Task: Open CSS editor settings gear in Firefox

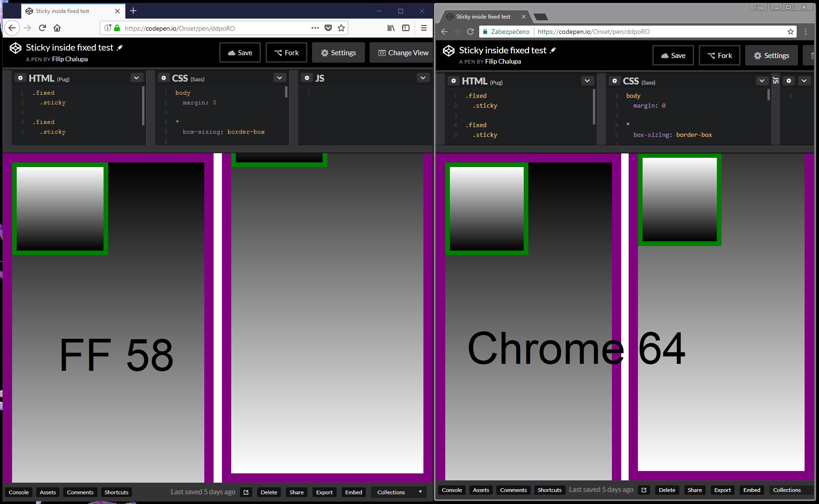Action: tap(163, 78)
